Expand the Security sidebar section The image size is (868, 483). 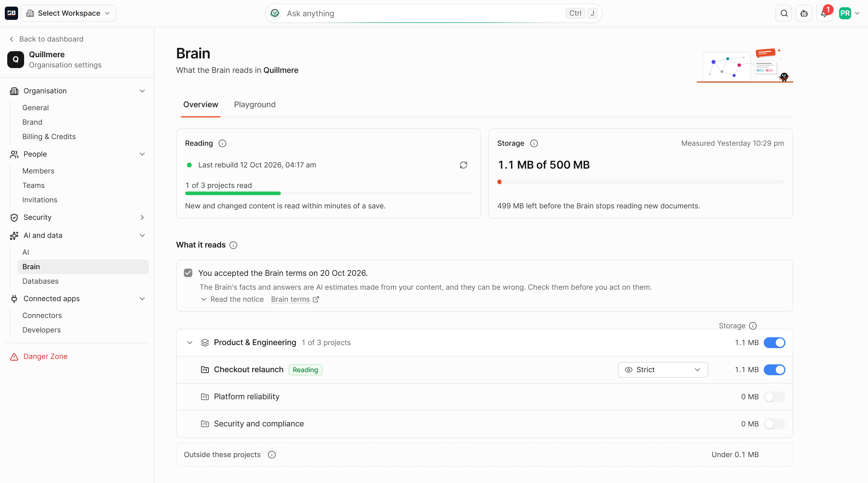pyautogui.click(x=77, y=217)
